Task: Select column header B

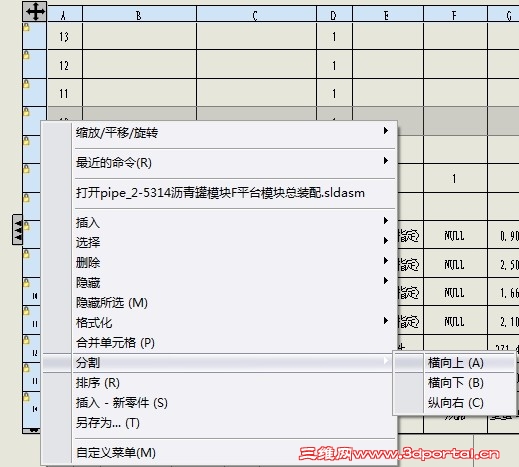Action: (x=139, y=15)
